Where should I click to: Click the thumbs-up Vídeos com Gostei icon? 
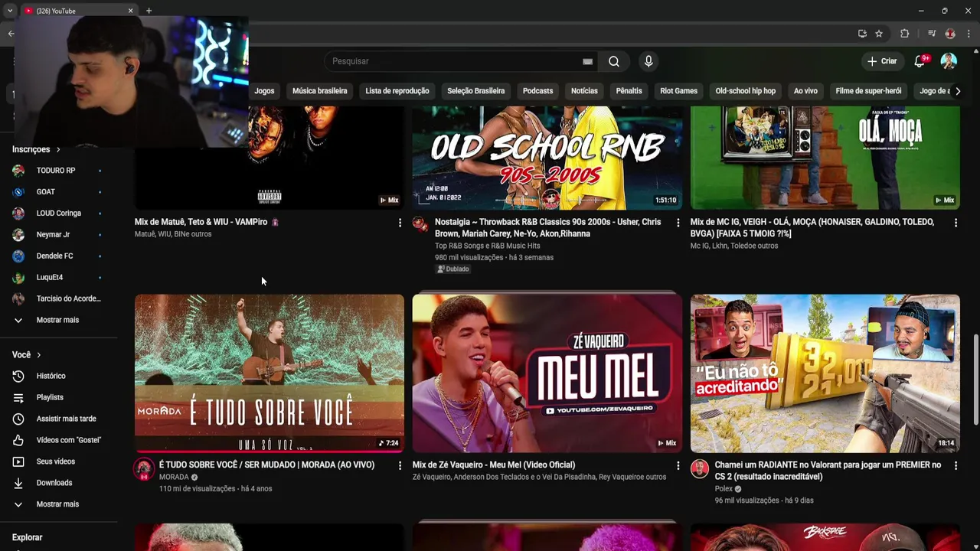coord(18,440)
